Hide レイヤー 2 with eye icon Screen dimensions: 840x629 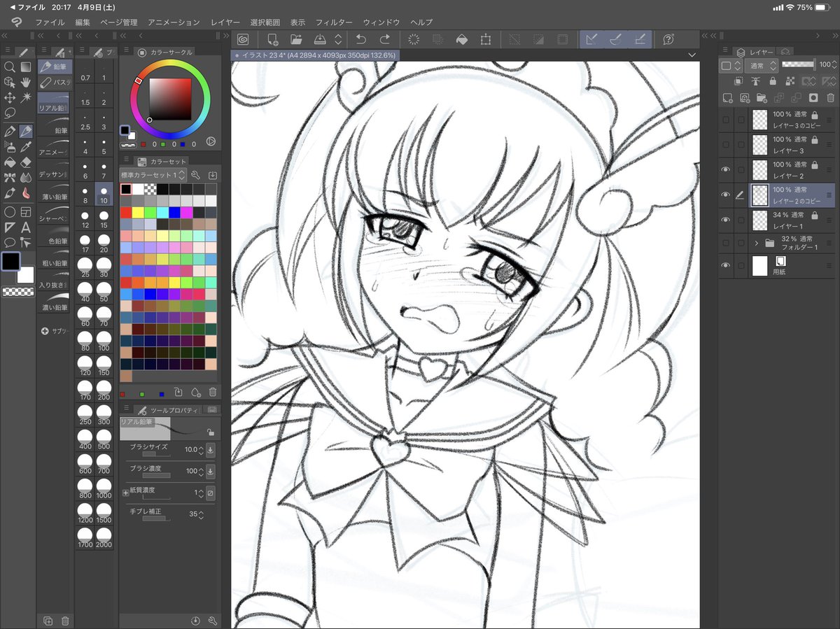(725, 169)
